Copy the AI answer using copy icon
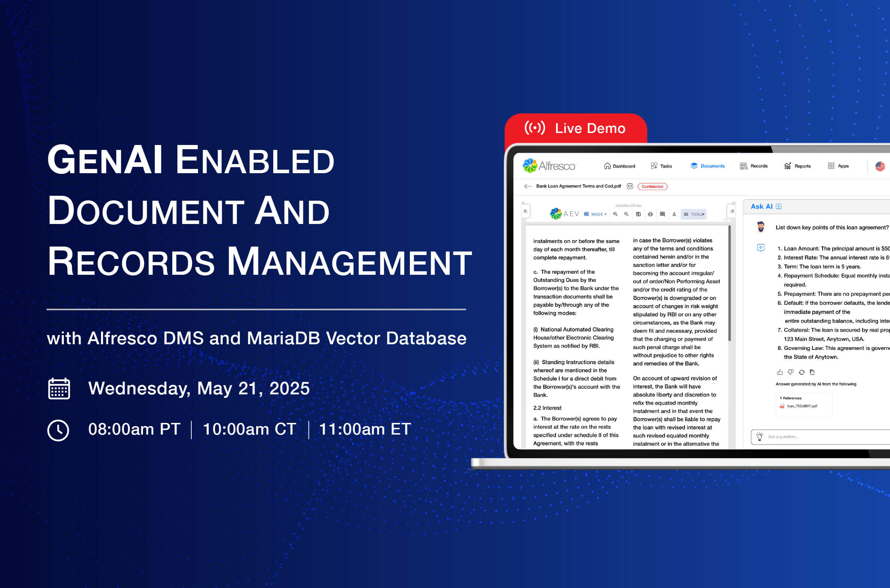The image size is (890, 588). tap(812, 372)
